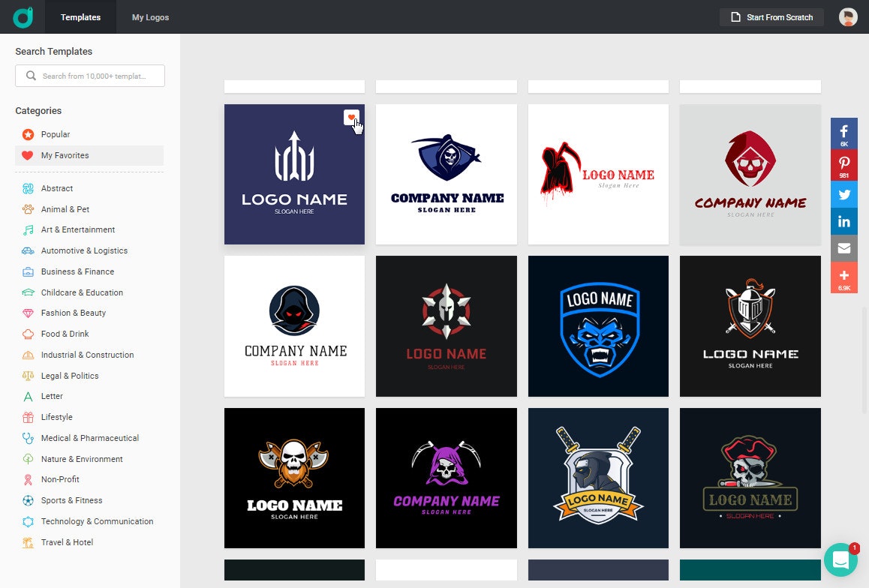Select the Sports & Fitness category
This screenshot has width=869, height=588.
pos(89,500)
